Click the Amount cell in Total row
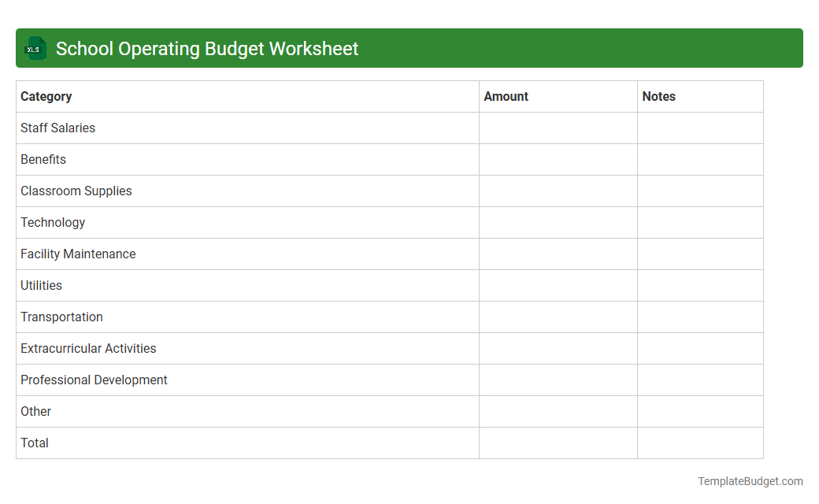The width and height of the screenshot is (819, 504). coord(558,443)
